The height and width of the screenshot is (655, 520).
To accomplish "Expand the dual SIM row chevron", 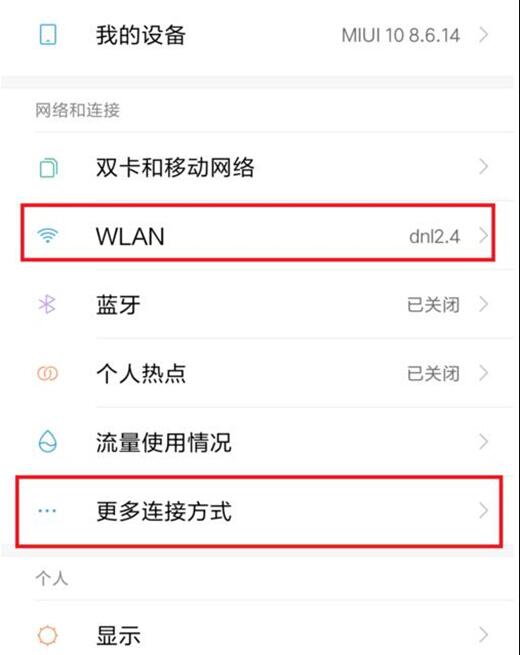I will point(484,167).
